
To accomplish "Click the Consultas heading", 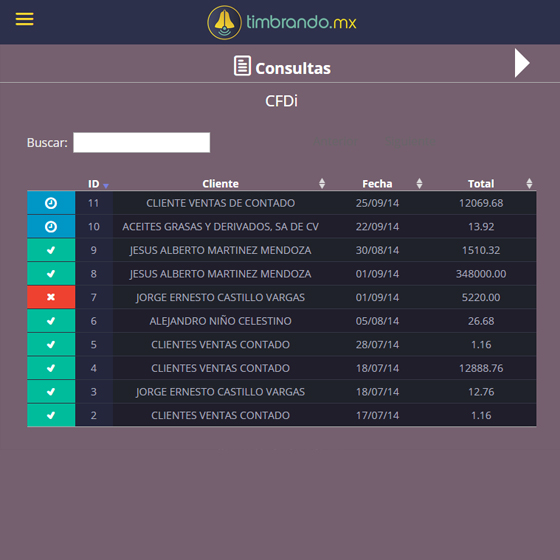I will click(x=293, y=68).
